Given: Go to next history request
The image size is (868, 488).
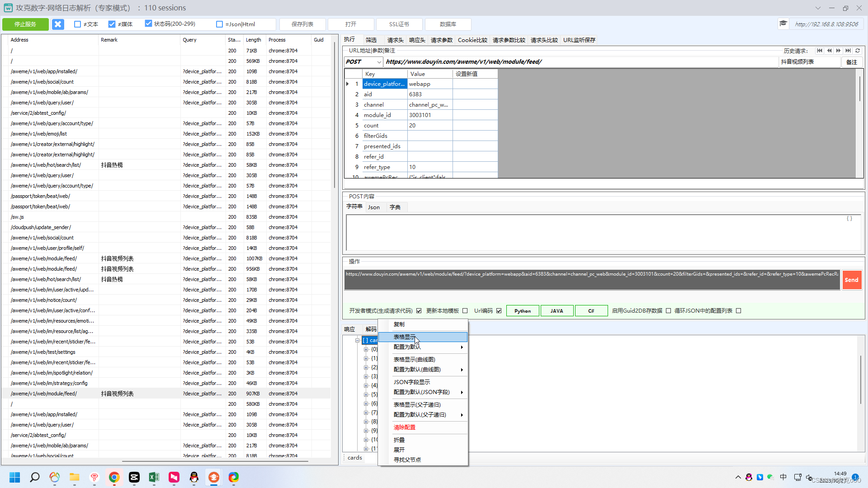Looking at the screenshot, I should 839,51.
